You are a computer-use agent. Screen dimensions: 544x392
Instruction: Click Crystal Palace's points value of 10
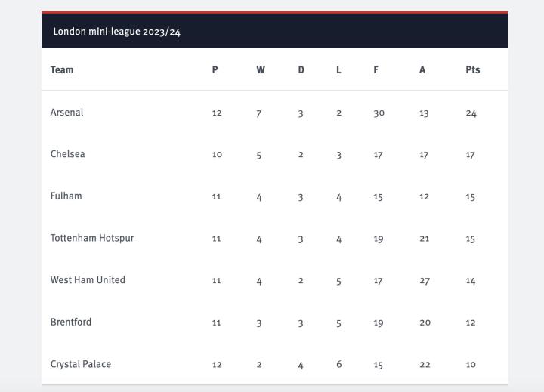(x=471, y=365)
